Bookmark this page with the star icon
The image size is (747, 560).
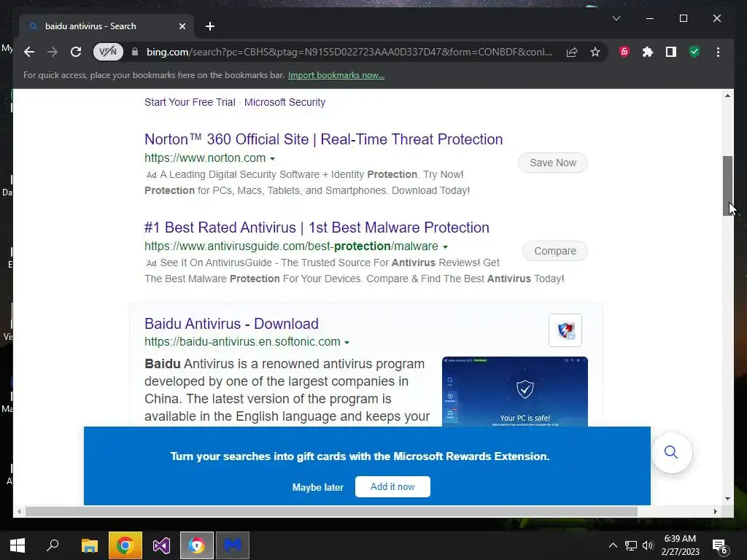(595, 52)
